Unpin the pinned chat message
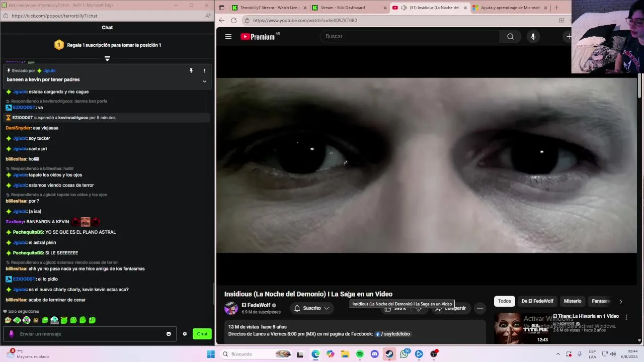644x362 pixels. [x=191, y=71]
